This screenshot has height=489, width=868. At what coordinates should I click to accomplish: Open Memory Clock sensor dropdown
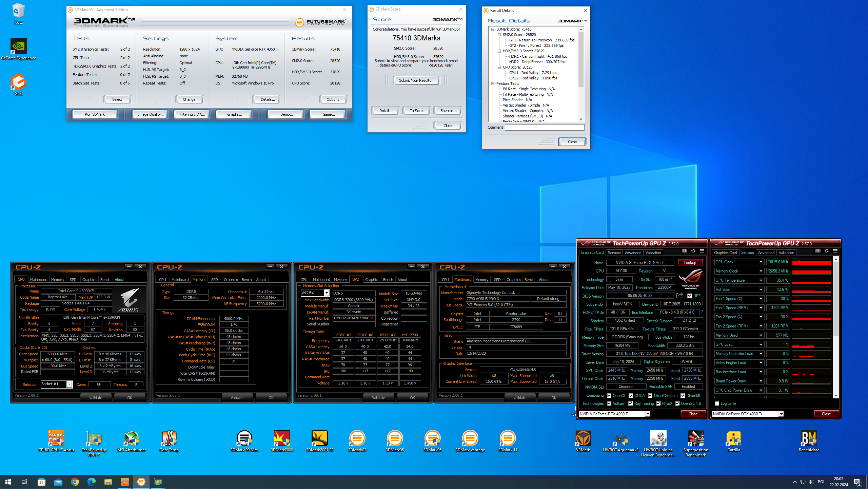761,271
